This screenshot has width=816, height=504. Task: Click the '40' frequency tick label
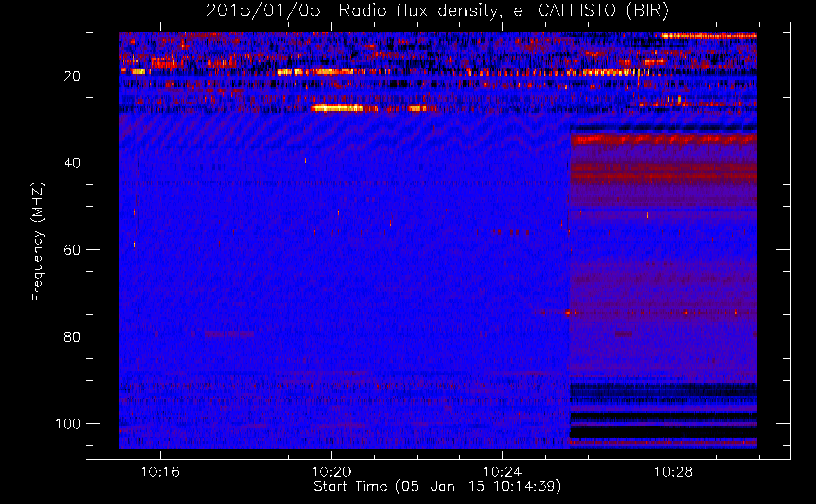[73, 163]
